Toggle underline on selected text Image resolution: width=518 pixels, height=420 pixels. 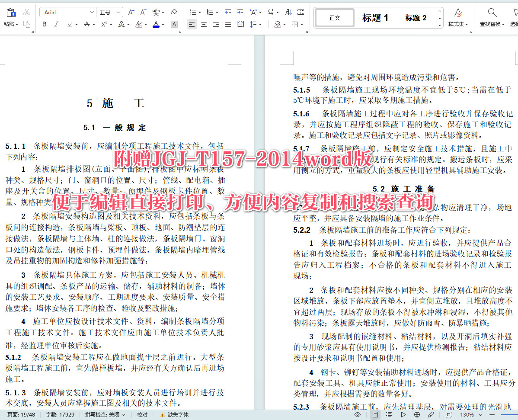69,24
